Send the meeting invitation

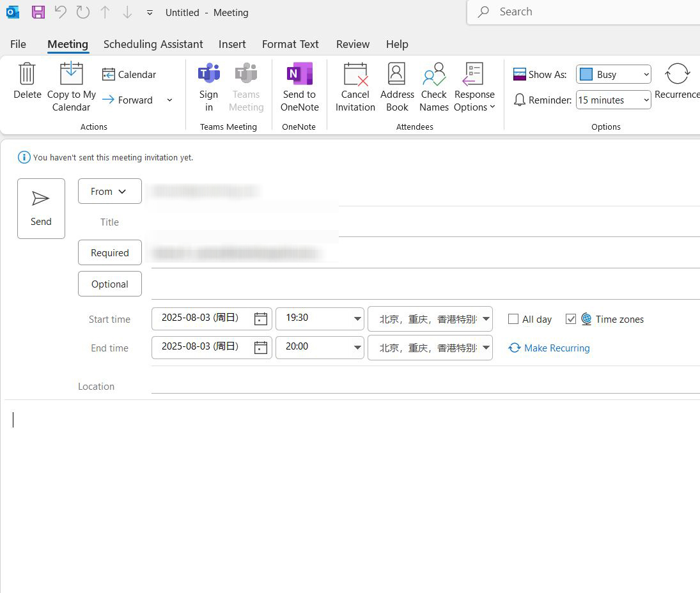pos(41,208)
